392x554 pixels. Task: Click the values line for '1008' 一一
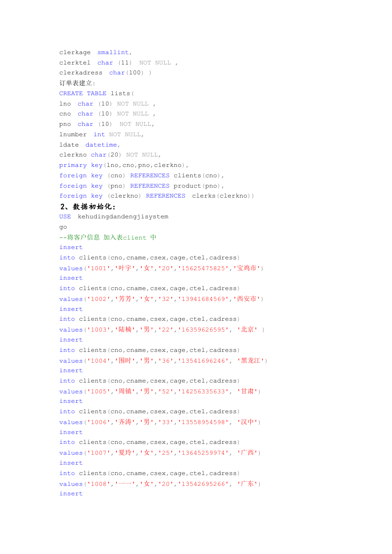pos(160,484)
